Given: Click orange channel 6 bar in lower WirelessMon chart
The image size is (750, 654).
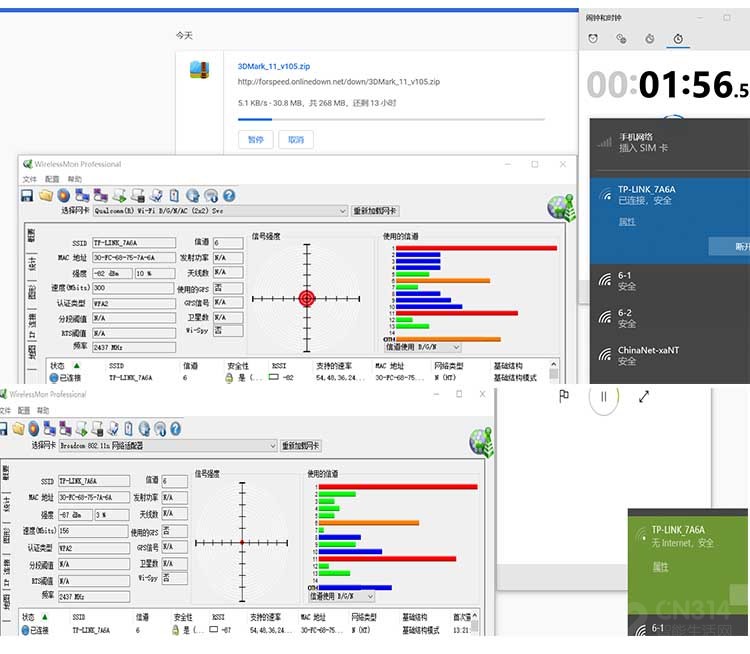Looking at the screenshot, I should (369, 523).
